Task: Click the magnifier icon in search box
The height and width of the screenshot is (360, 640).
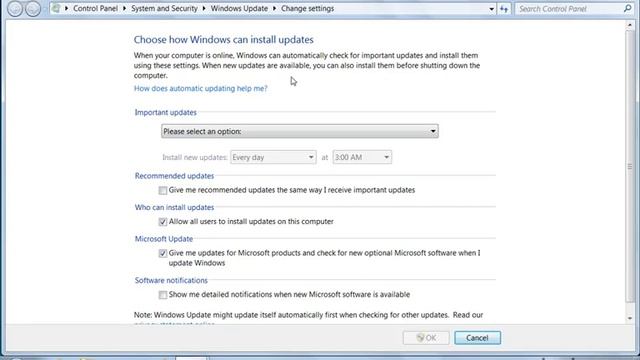Action: point(627,8)
